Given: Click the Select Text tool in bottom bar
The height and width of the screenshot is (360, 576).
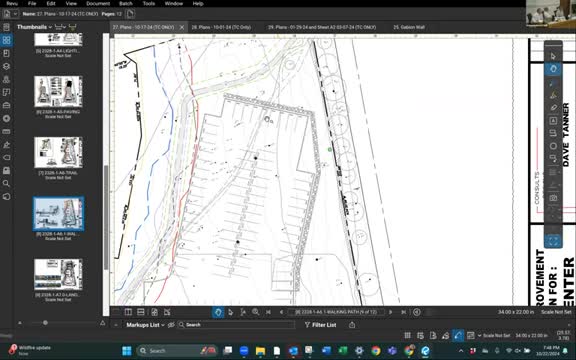Looking at the screenshot, I should 243,312.
